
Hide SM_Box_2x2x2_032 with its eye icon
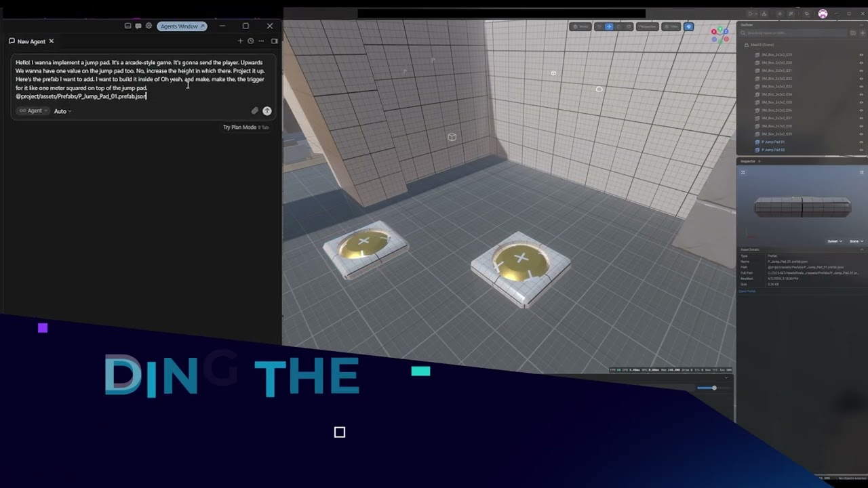tap(861, 78)
